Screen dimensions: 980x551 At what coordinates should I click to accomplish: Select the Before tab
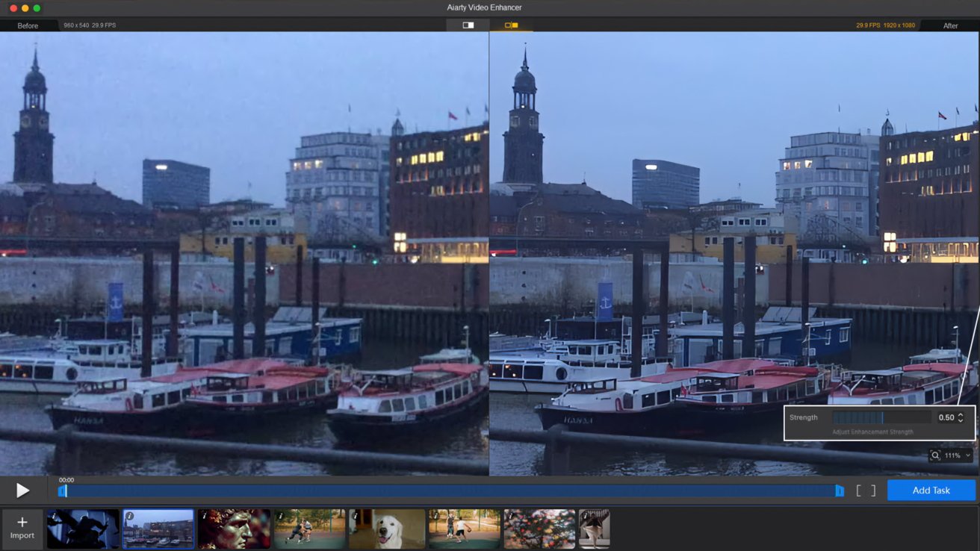point(28,25)
